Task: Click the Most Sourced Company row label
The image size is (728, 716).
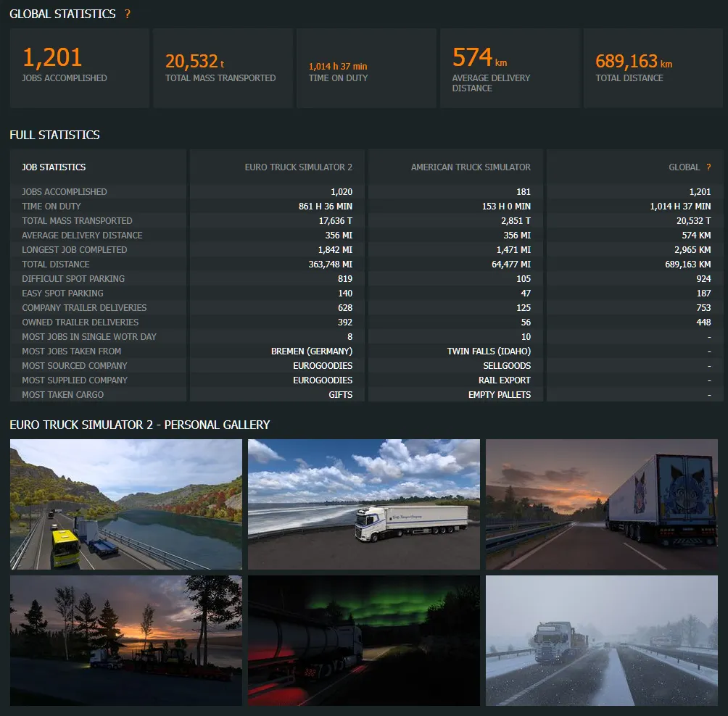Action: (74, 366)
